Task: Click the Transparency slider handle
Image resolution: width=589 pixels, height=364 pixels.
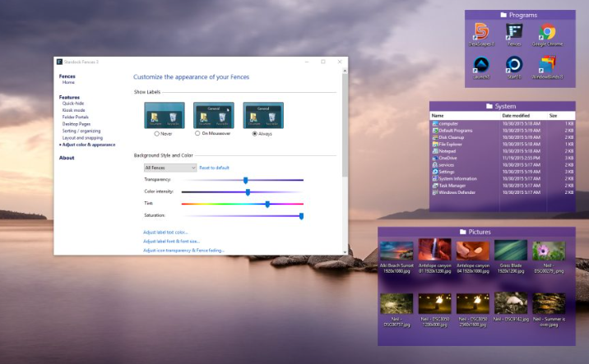Action: click(246, 181)
